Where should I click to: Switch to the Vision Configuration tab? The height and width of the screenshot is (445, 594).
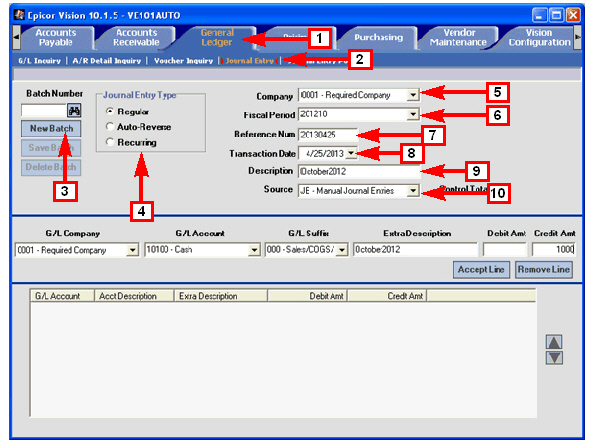pyautogui.click(x=539, y=37)
